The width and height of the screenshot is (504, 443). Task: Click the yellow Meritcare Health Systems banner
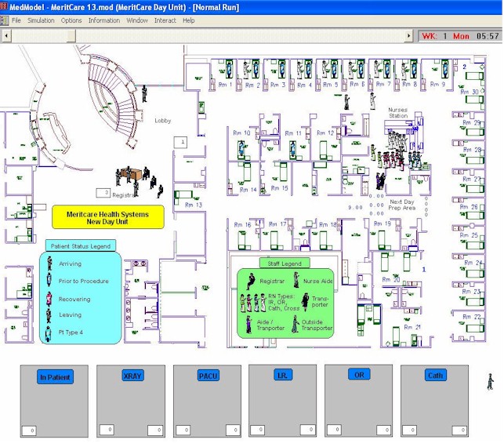pos(108,217)
